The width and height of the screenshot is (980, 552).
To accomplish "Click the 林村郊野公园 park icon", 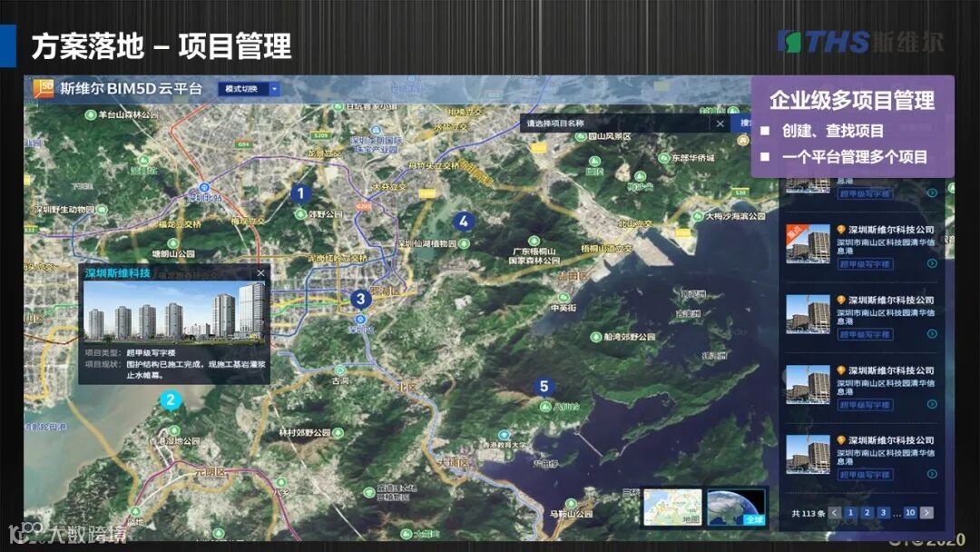I will 338,432.
